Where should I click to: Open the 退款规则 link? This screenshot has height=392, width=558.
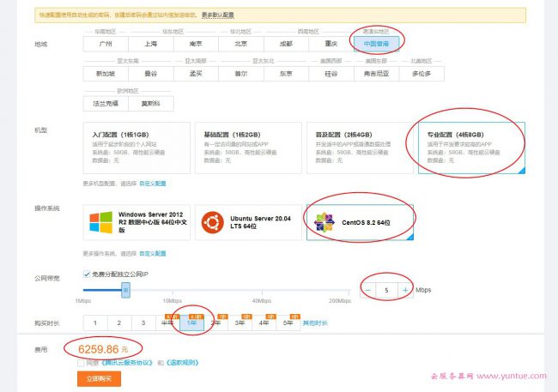[x=181, y=363]
